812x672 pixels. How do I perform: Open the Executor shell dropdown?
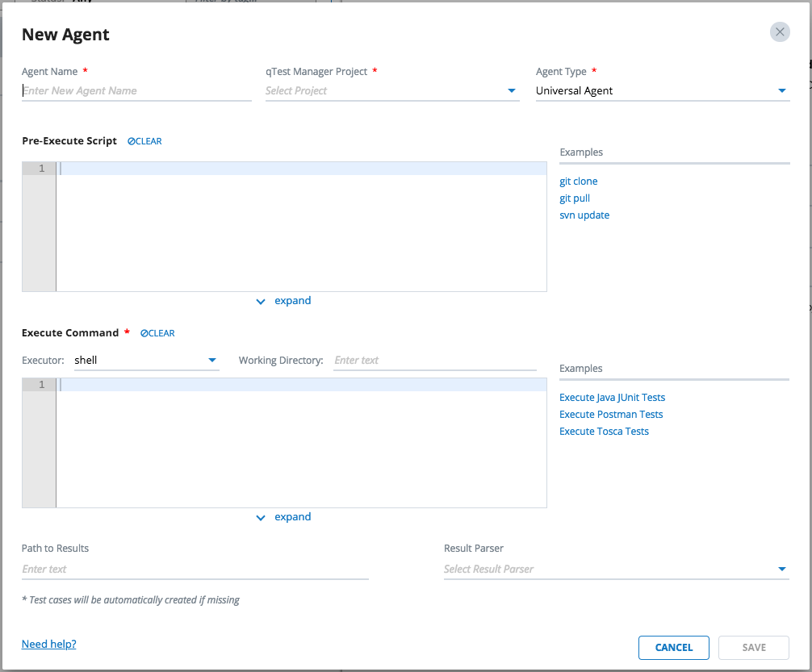tap(145, 360)
